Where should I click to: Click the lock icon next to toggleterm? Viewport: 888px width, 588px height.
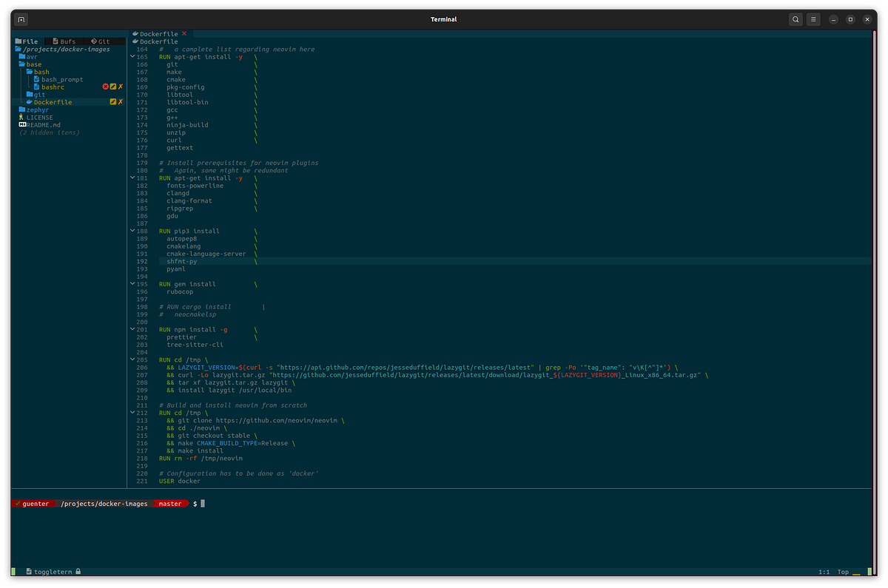(76, 571)
